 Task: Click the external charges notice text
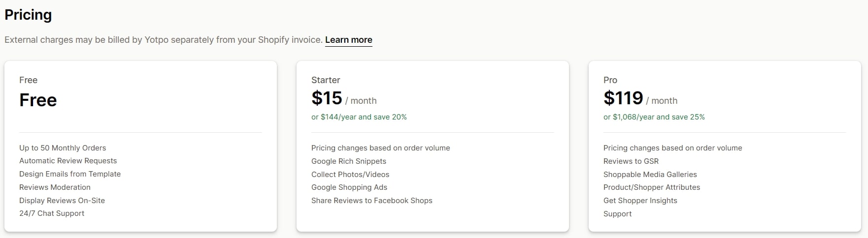tap(164, 40)
